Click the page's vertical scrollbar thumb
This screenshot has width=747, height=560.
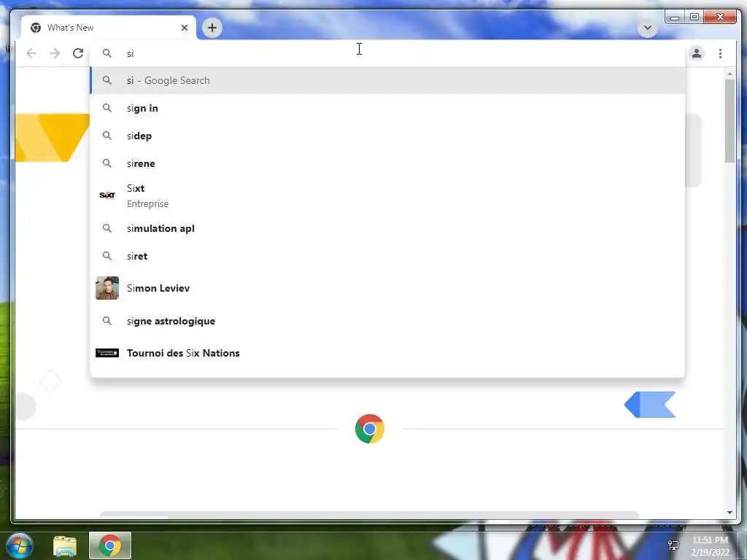pos(729,121)
